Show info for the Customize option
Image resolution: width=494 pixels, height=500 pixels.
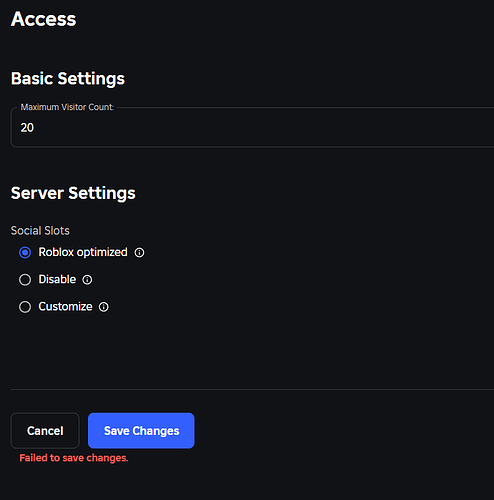point(104,307)
